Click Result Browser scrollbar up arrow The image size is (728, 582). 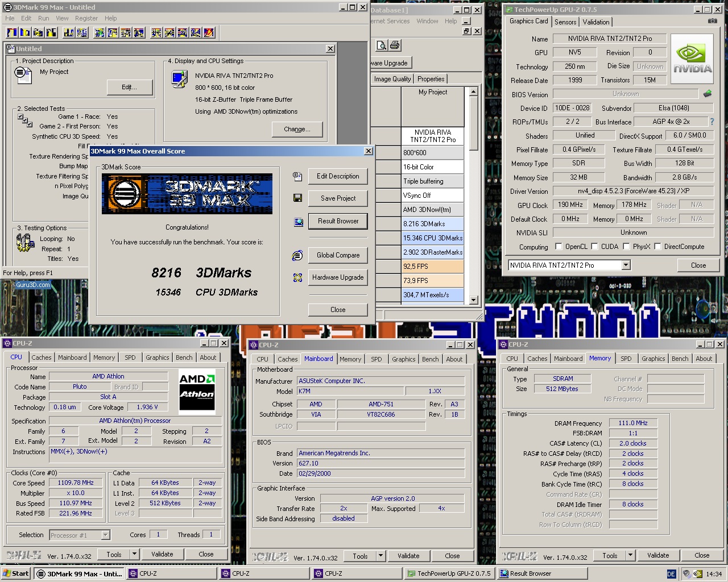pos(473,92)
